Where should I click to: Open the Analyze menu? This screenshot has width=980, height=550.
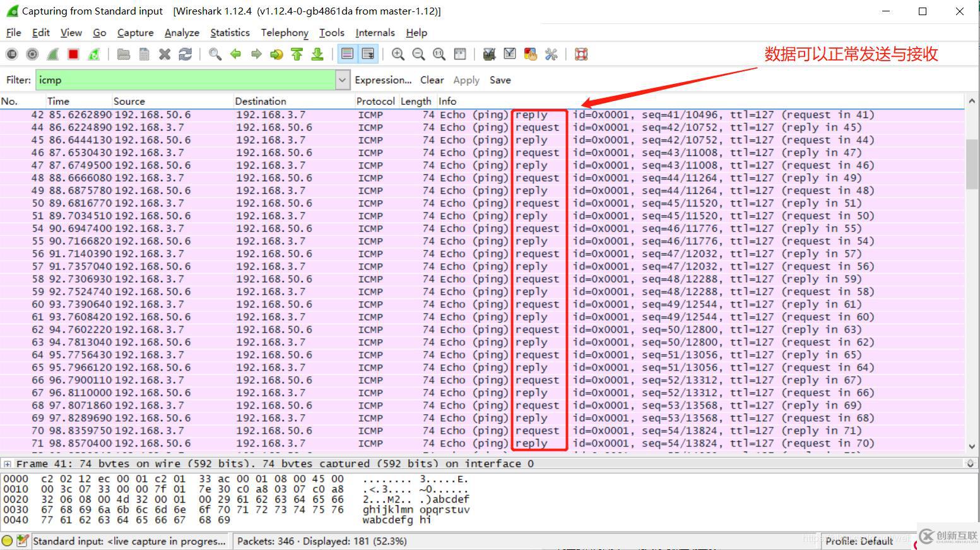click(x=182, y=33)
